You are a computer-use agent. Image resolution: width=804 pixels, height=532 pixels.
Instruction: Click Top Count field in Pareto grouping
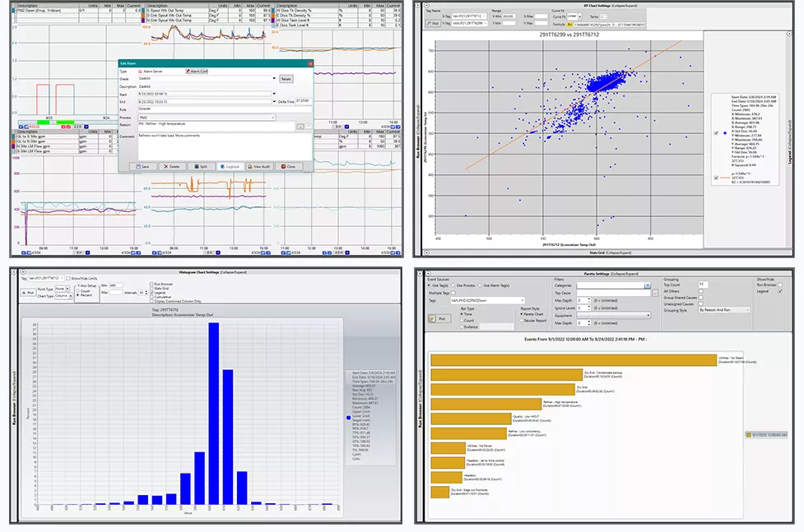703,284
